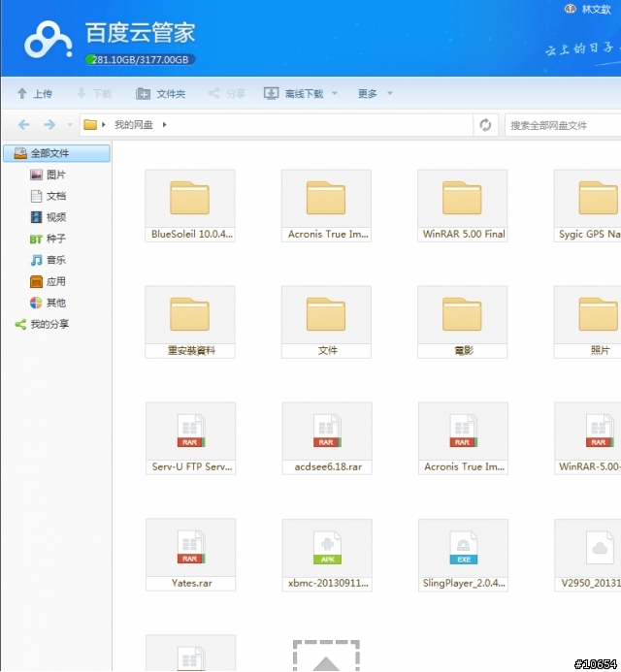Select the Acronis True Im... folder
This screenshot has width=621, height=672.
326,206
